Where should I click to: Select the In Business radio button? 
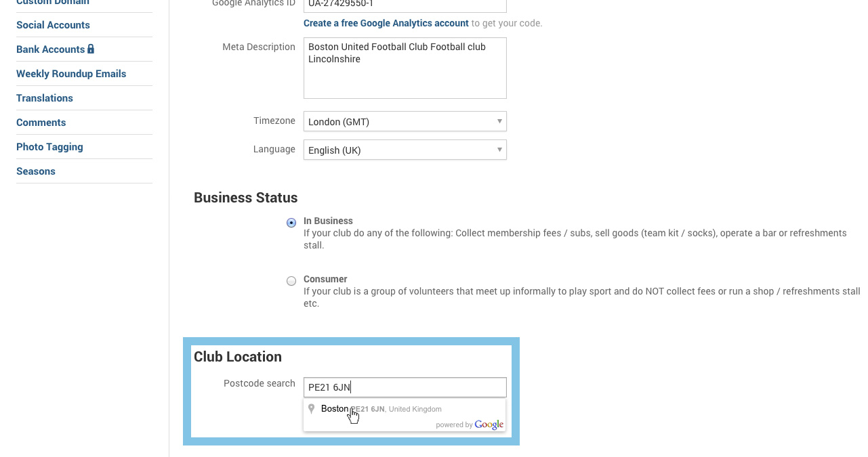[x=291, y=223]
